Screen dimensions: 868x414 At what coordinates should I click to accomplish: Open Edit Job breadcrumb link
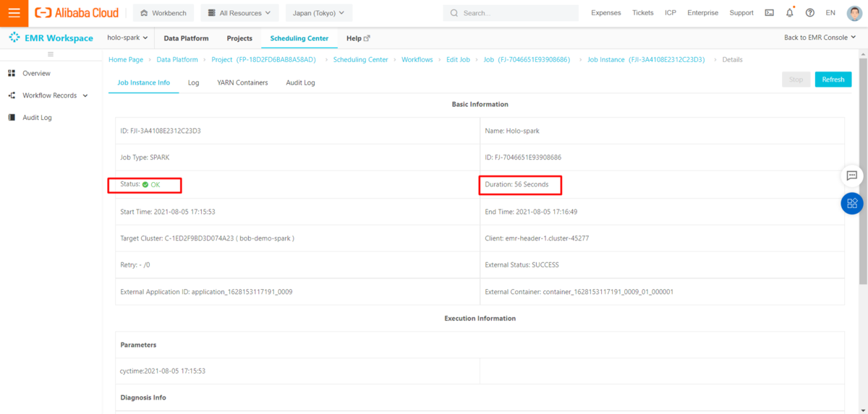[458, 60]
